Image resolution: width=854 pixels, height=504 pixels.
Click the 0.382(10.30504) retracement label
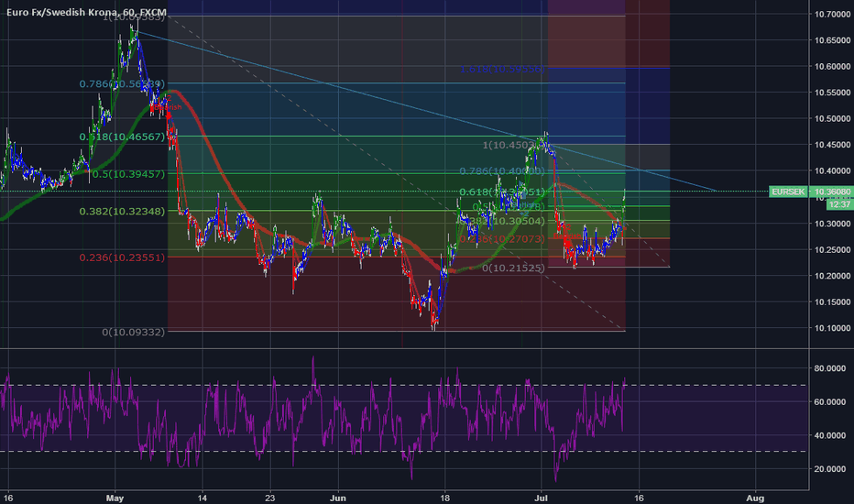pos(500,221)
